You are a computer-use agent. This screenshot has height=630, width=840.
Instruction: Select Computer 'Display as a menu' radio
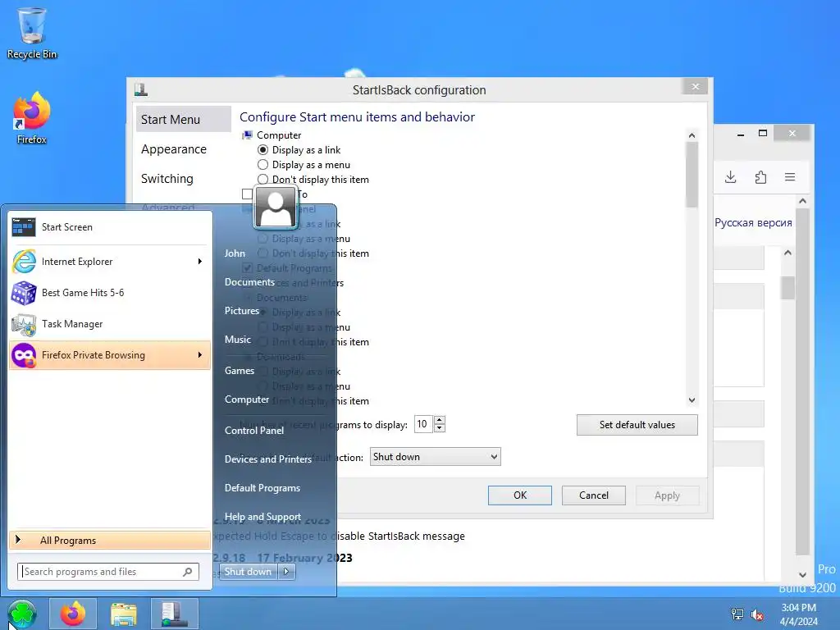262,164
